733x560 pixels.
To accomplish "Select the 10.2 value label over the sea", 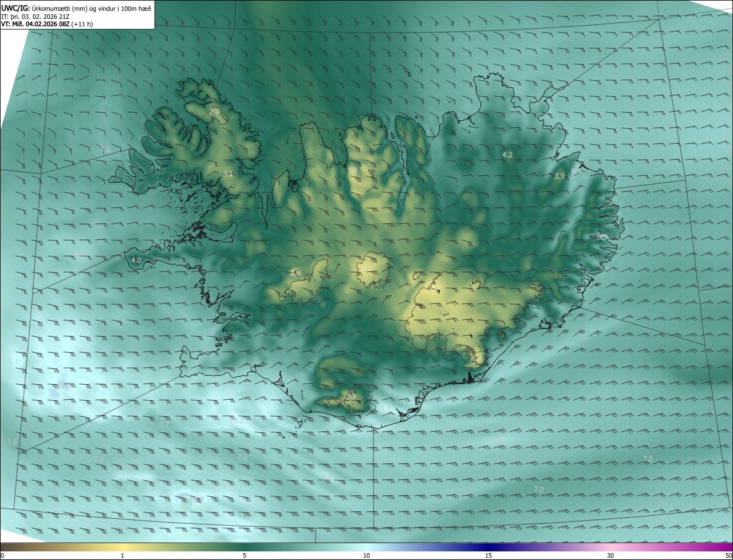I will pos(237,420).
